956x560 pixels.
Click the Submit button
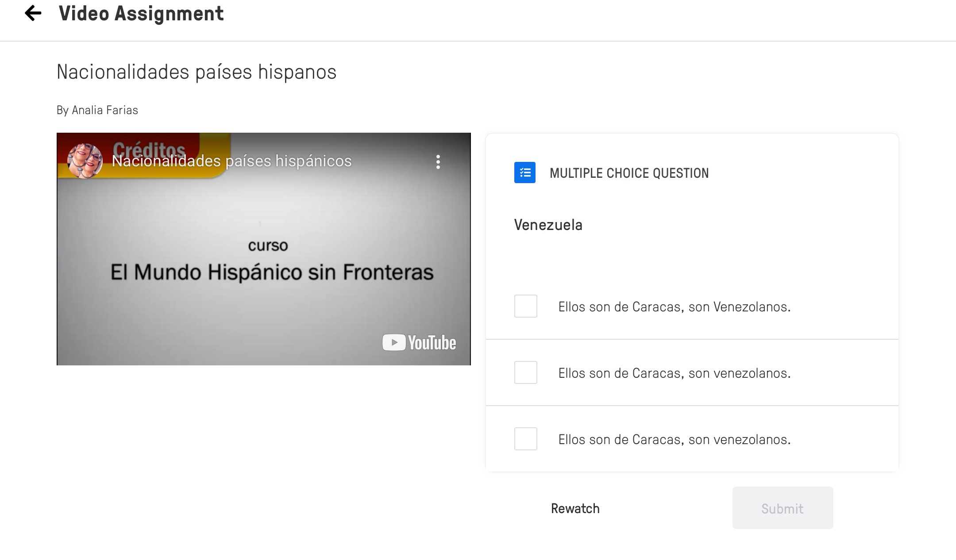click(782, 508)
